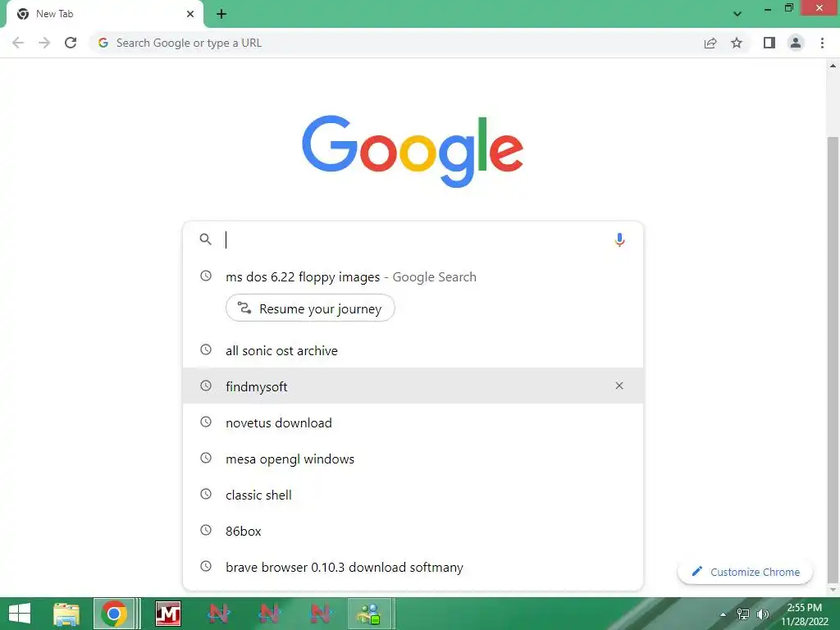Open the tab search dropdown chevron

[737, 14]
